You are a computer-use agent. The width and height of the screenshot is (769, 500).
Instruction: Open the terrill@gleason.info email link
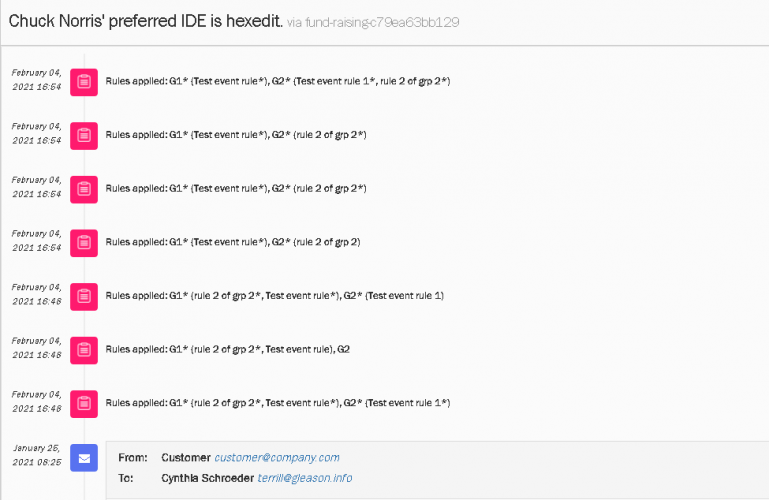[305, 478]
